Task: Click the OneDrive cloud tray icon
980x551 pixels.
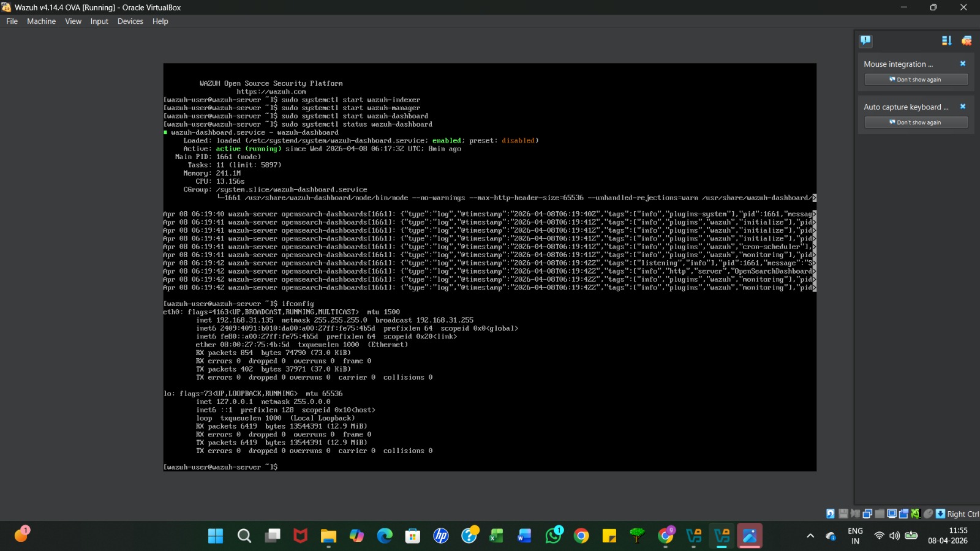Action: (831, 536)
